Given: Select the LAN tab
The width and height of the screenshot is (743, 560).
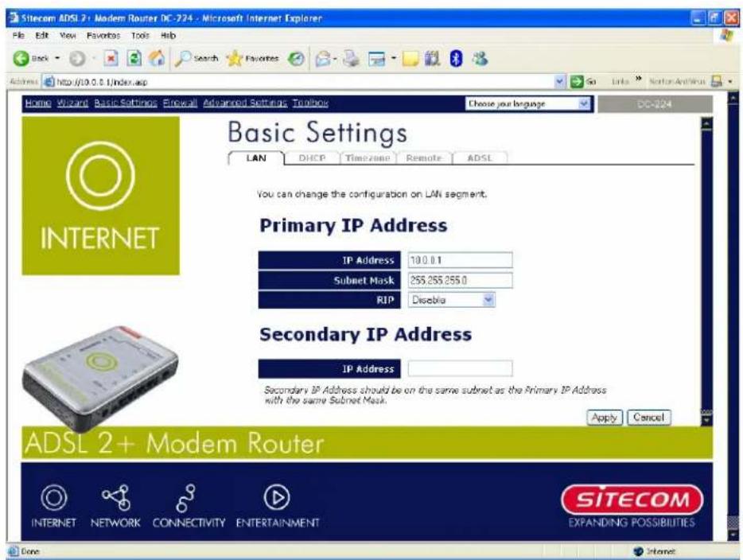Looking at the screenshot, I should (x=256, y=158).
